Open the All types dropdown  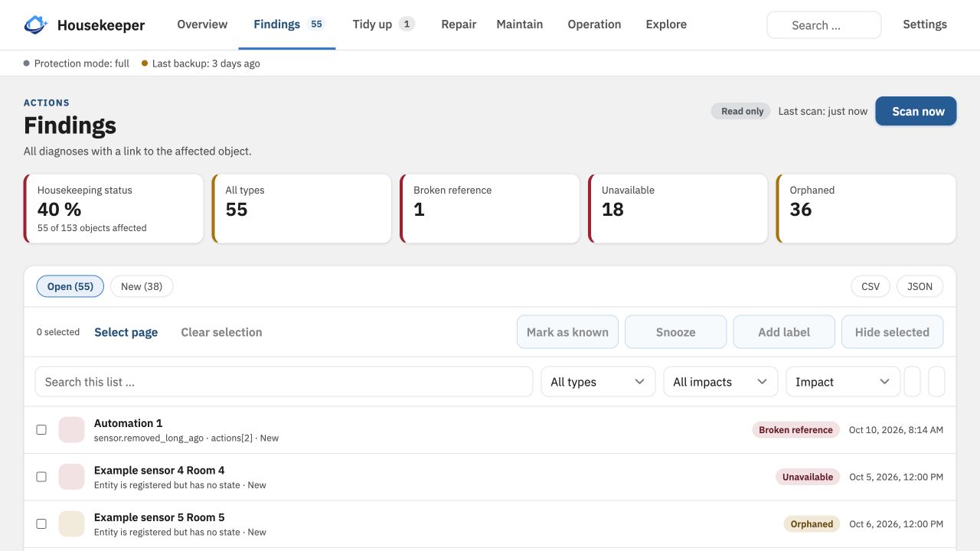click(598, 382)
